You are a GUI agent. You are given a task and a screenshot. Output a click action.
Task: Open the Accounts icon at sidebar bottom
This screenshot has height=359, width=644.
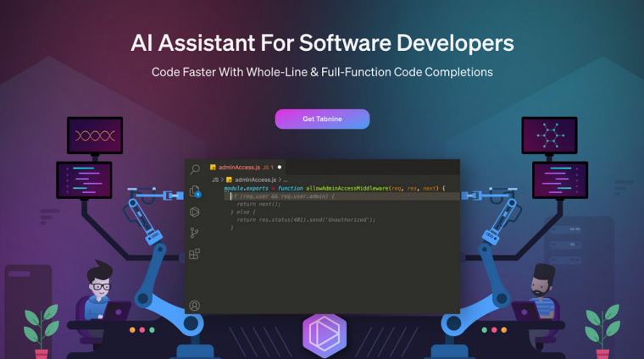coord(195,305)
